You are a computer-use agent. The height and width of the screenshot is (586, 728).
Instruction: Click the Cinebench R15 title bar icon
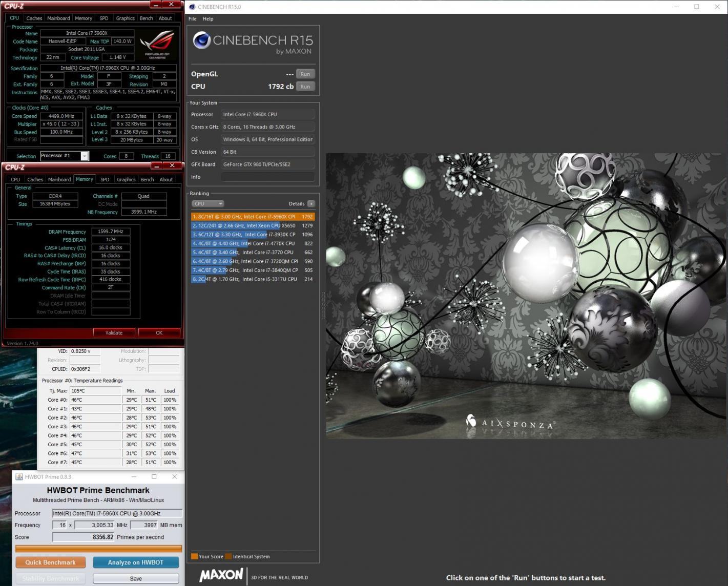(x=192, y=7)
